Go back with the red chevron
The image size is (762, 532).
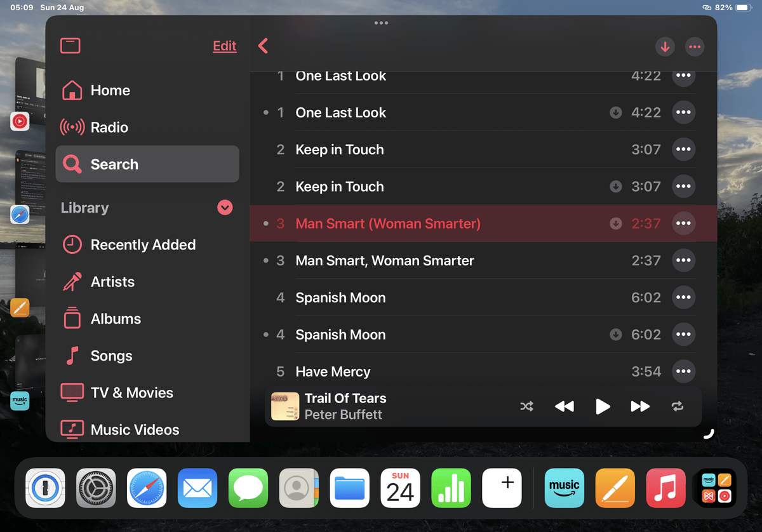pos(264,46)
